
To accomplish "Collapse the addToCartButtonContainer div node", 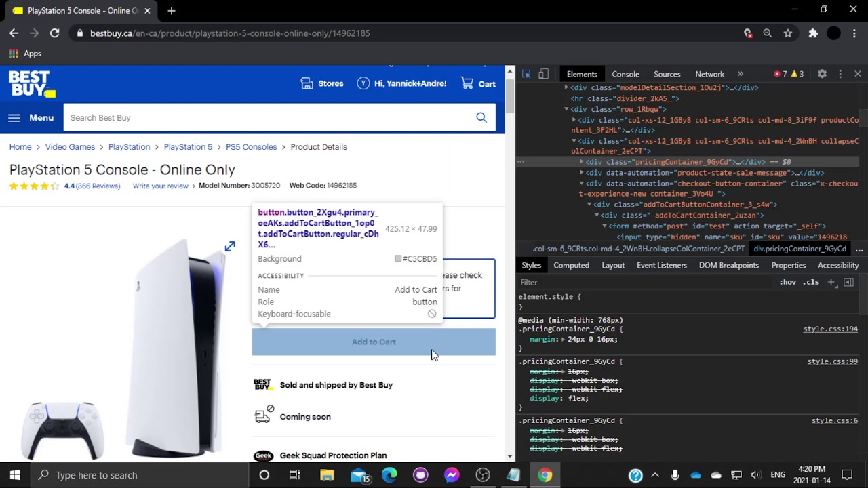I will 589,204.
